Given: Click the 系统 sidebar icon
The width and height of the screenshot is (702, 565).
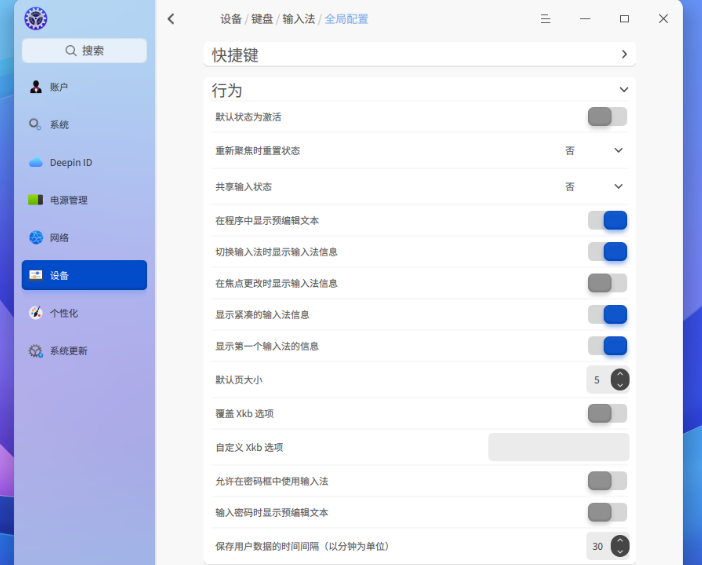Looking at the screenshot, I should click(35, 124).
